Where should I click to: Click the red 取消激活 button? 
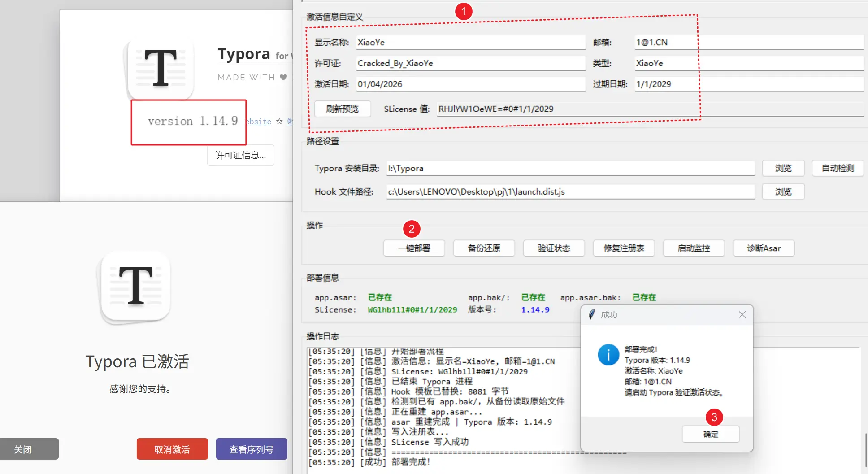(172, 449)
